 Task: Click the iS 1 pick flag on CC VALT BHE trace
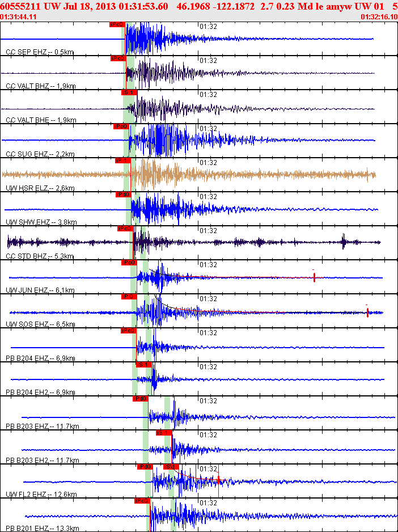[129, 92]
